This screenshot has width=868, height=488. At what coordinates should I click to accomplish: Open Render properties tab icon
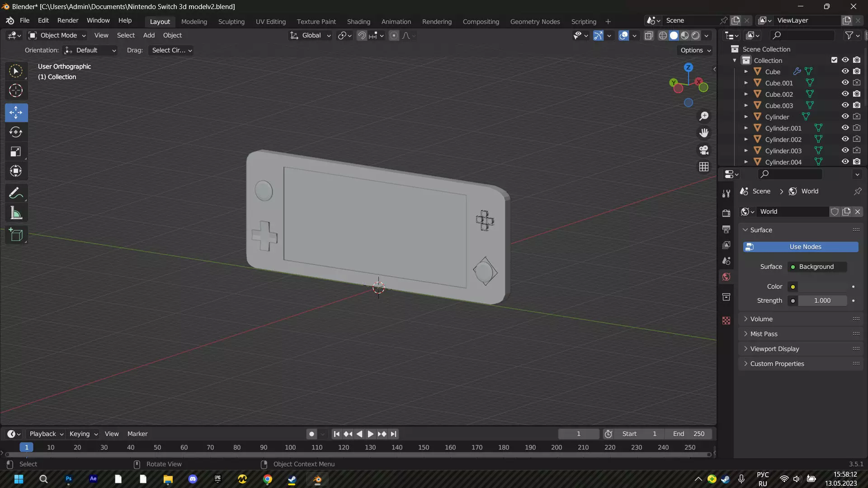(726, 213)
